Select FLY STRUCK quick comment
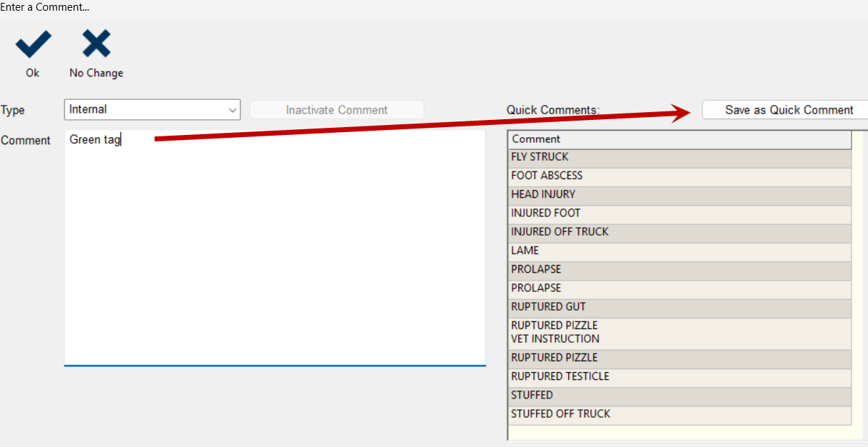The width and height of the screenshot is (868, 447). [x=680, y=157]
